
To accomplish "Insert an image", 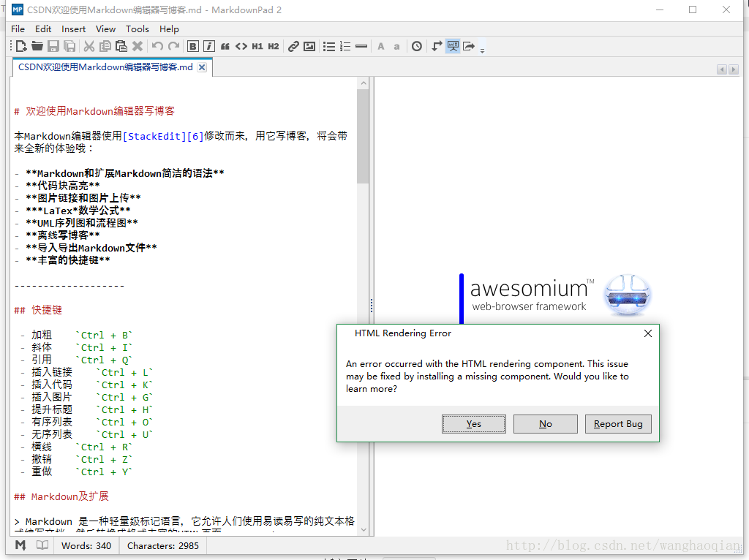I will pos(309,46).
